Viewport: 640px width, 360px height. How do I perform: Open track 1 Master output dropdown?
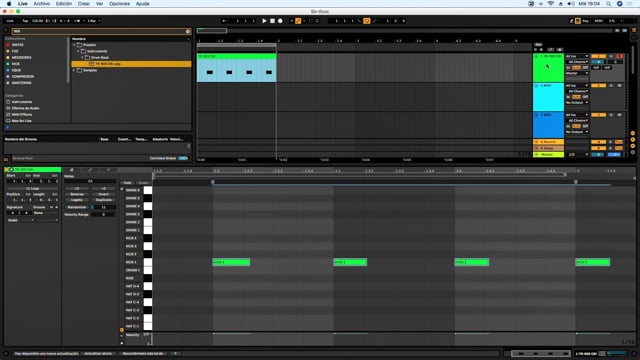coord(577,73)
